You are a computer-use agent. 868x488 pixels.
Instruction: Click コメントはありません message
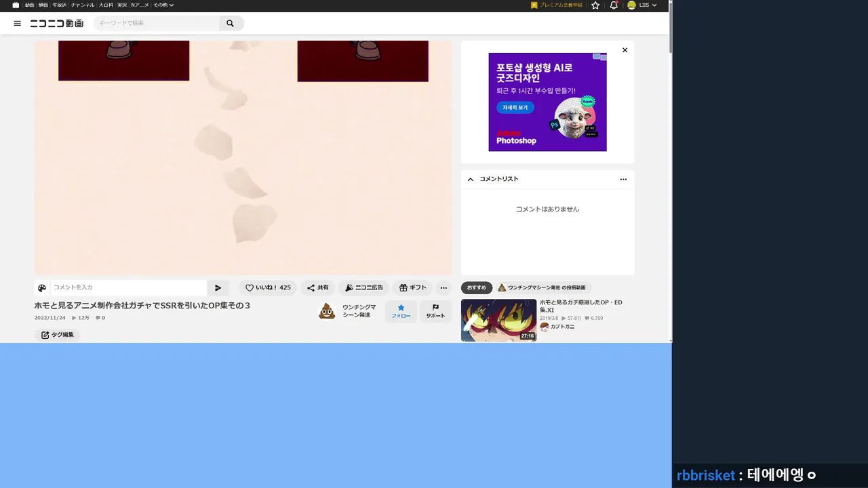point(547,209)
